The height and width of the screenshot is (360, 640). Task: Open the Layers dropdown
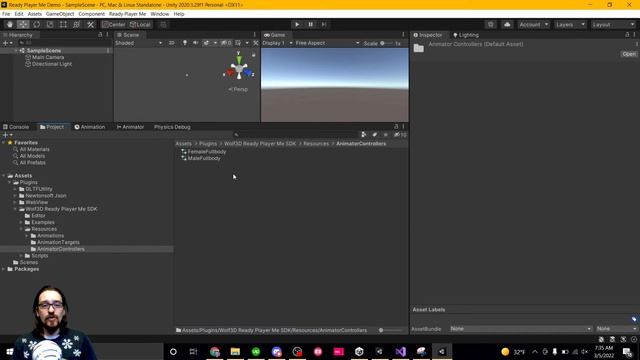pos(570,24)
